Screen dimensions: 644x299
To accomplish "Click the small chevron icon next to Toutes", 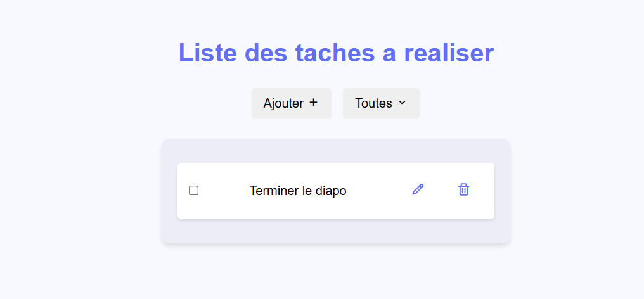I will [402, 103].
